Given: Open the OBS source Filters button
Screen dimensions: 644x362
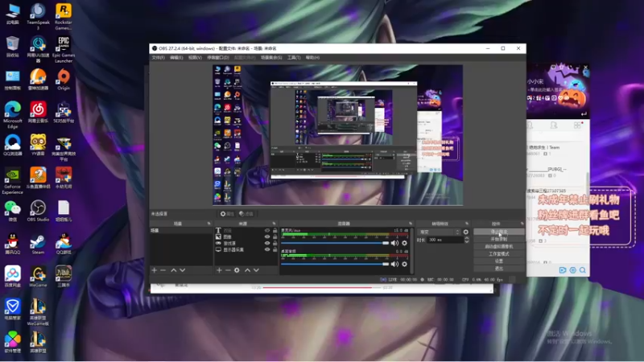Looking at the screenshot, I should point(246,214).
